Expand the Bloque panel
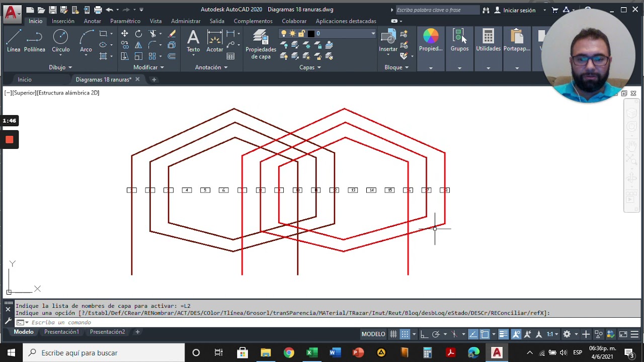The height and width of the screenshot is (362, 644). [x=396, y=67]
